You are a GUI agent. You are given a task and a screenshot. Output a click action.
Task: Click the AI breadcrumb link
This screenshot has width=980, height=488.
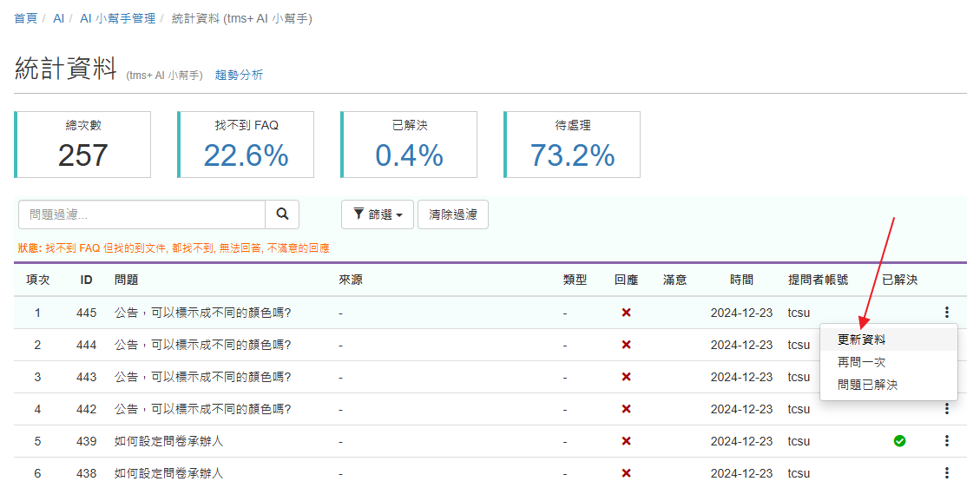point(59,18)
